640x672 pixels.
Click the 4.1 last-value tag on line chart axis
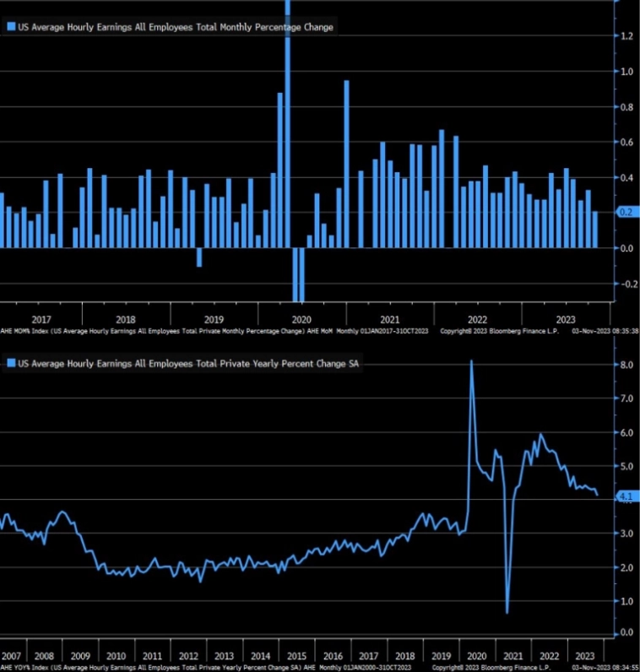click(x=626, y=497)
